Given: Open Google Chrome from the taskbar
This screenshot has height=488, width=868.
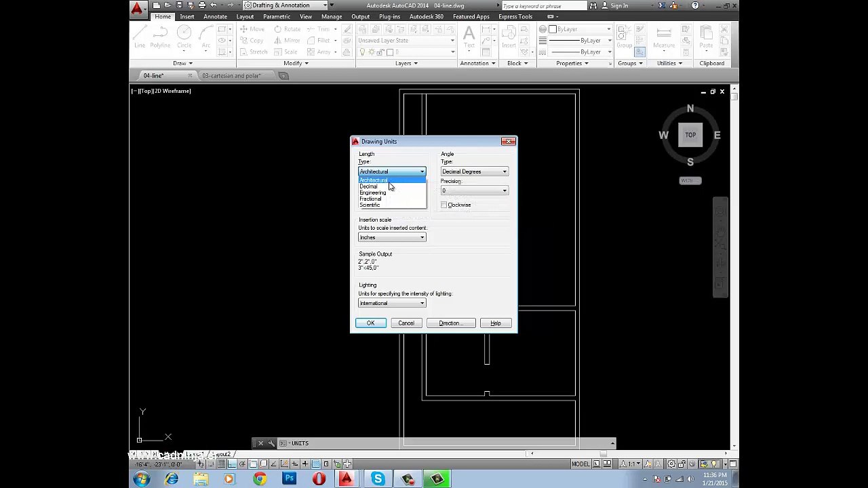Looking at the screenshot, I should [260, 479].
